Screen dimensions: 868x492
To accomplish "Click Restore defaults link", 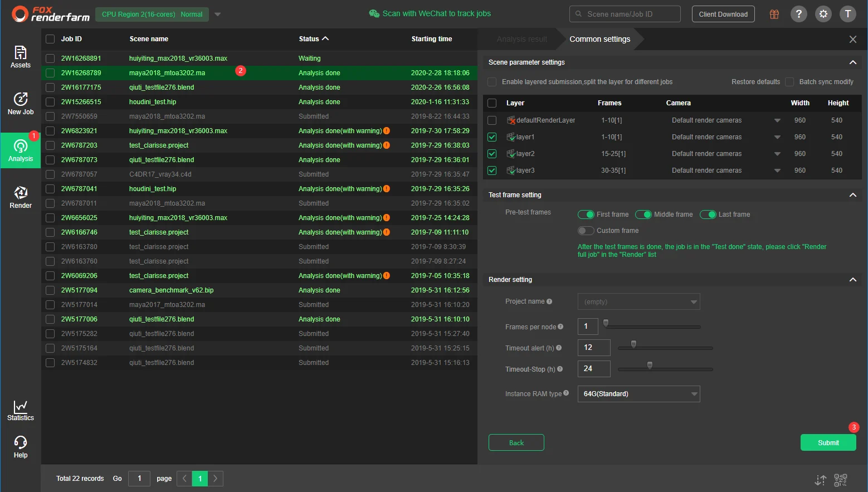I will pyautogui.click(x=755, y=82).
